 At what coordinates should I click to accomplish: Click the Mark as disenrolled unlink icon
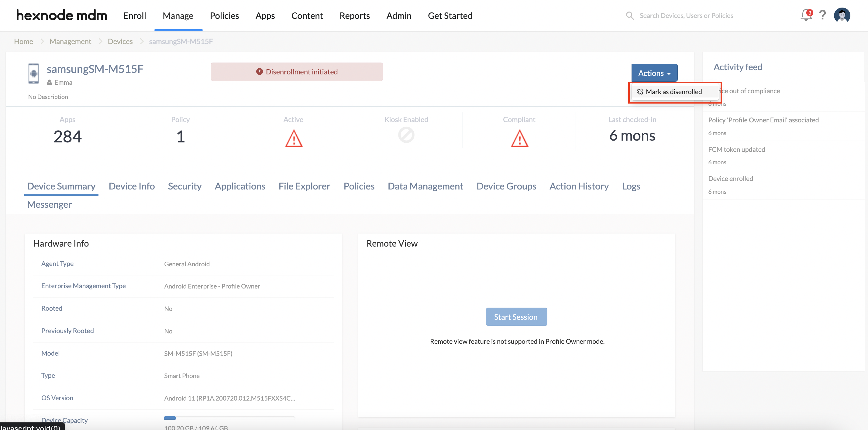coord(640,92)
